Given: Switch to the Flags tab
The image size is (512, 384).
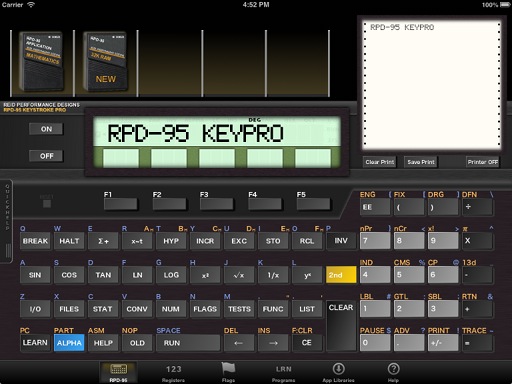Looking at the screenshot, I should (228, 373).
